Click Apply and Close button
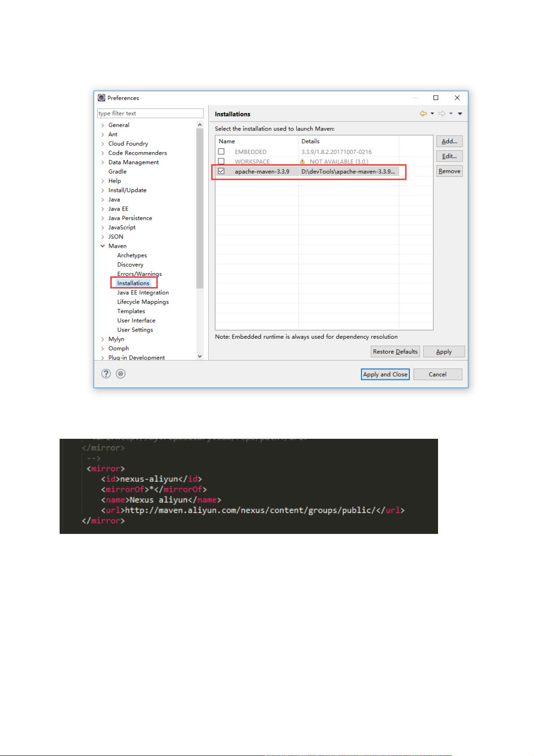This screenshot has height=756, width=534. [385, 374]
